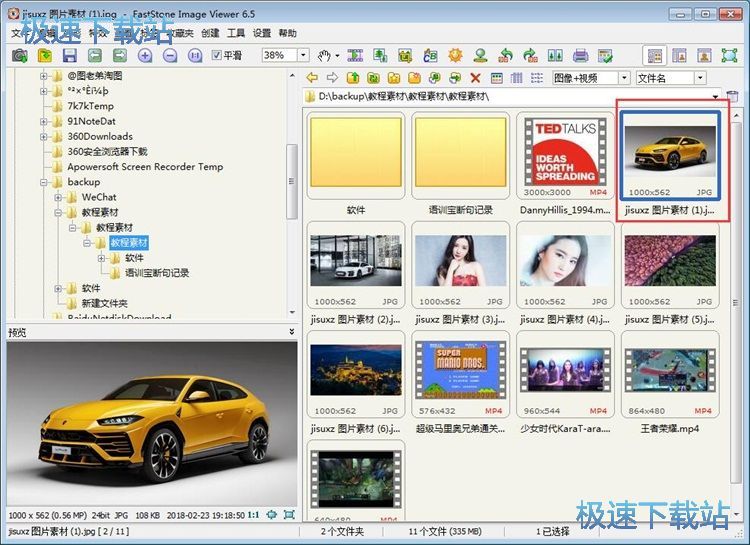Select the TED Talks video thumbnail
Viewport: 750px width, 545px height.
[x=563, y=155]
